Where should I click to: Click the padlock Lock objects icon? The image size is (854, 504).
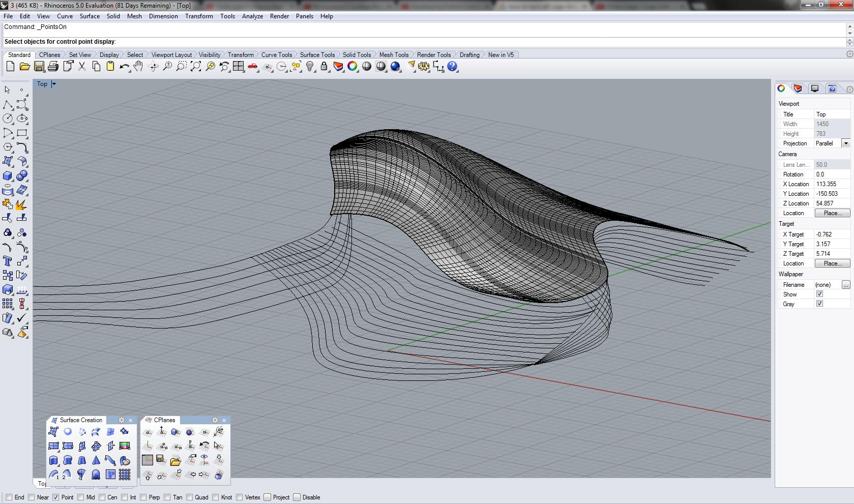(x=324, y=67)
